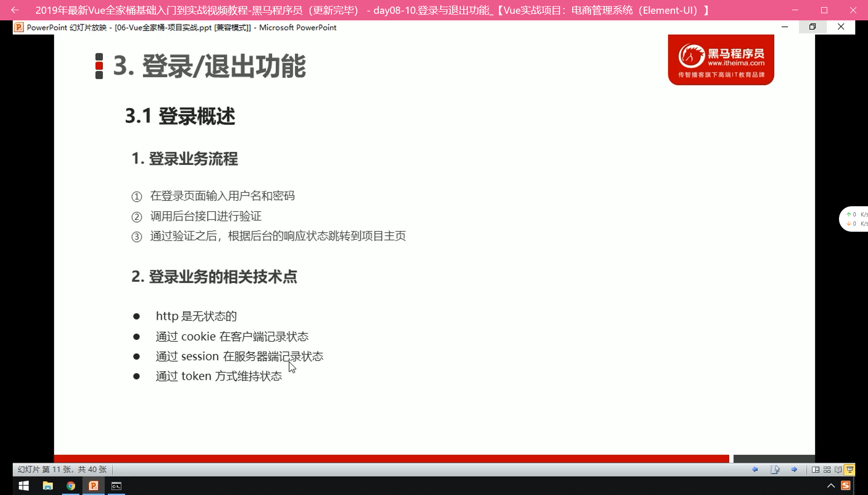The image size is (868, 495).
Task: Click the PowerPoint icon in the window title bar
Action: (x=19, y=28)
